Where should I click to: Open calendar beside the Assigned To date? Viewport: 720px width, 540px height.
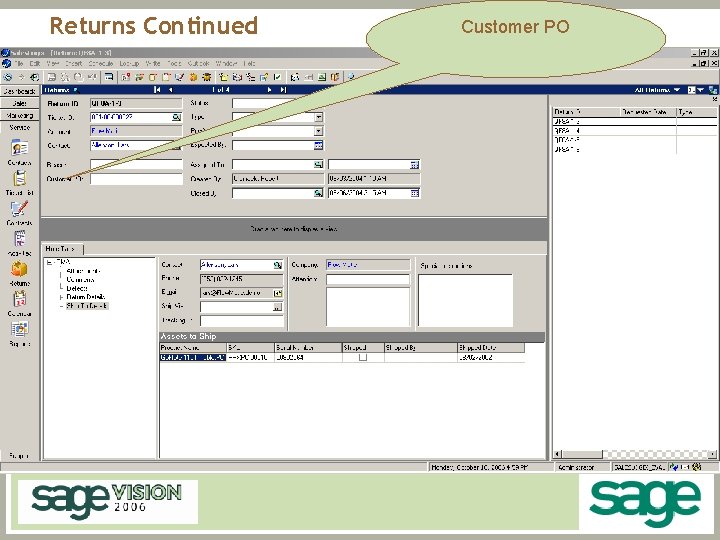click(415, 164)
